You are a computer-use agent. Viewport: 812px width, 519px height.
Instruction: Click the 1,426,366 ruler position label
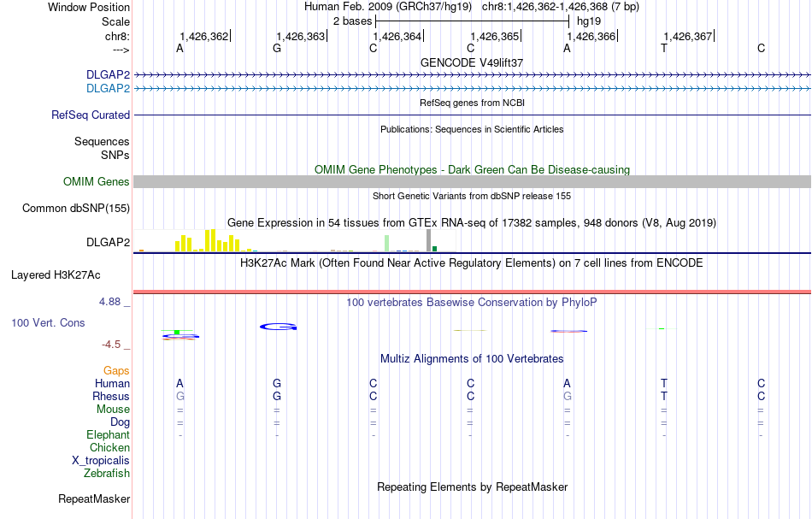pyautogui.click(x=591, y=36)
